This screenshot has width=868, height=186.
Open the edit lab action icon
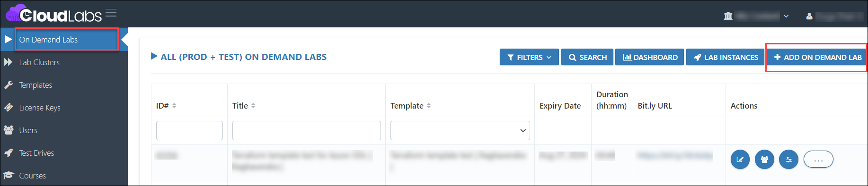pyautogui.click(x=740, y=160)
